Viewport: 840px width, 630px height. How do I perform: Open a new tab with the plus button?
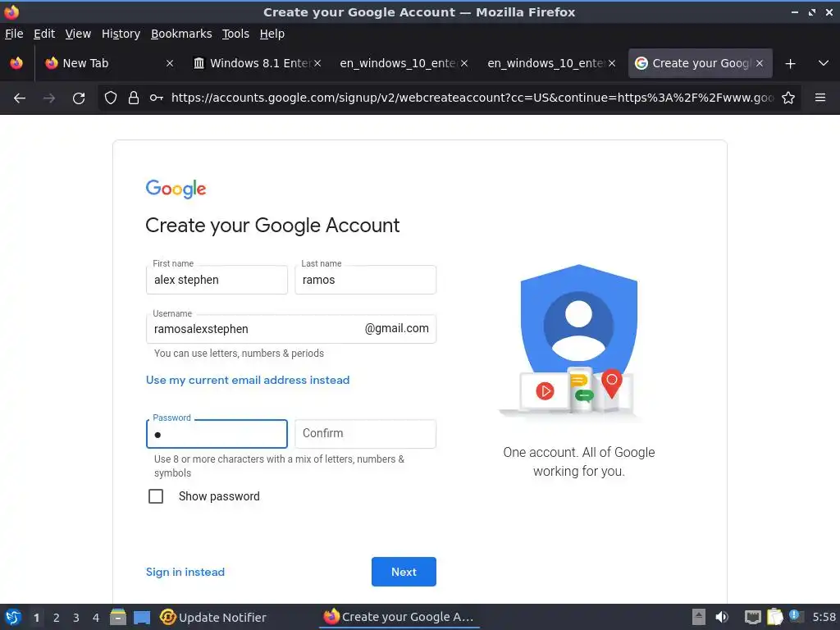[x=790, y=64]
